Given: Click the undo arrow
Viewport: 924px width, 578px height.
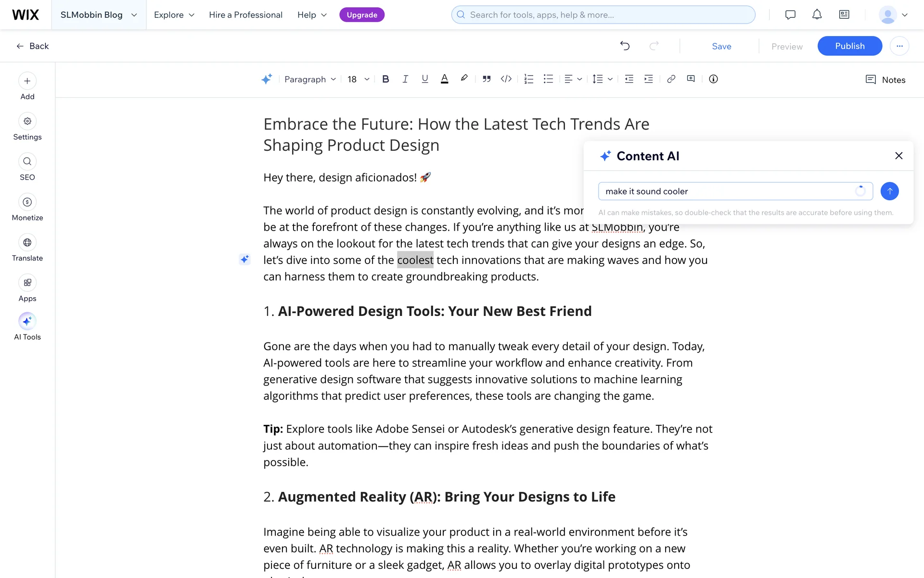Looking at the screenshot, I should (625, 46).
